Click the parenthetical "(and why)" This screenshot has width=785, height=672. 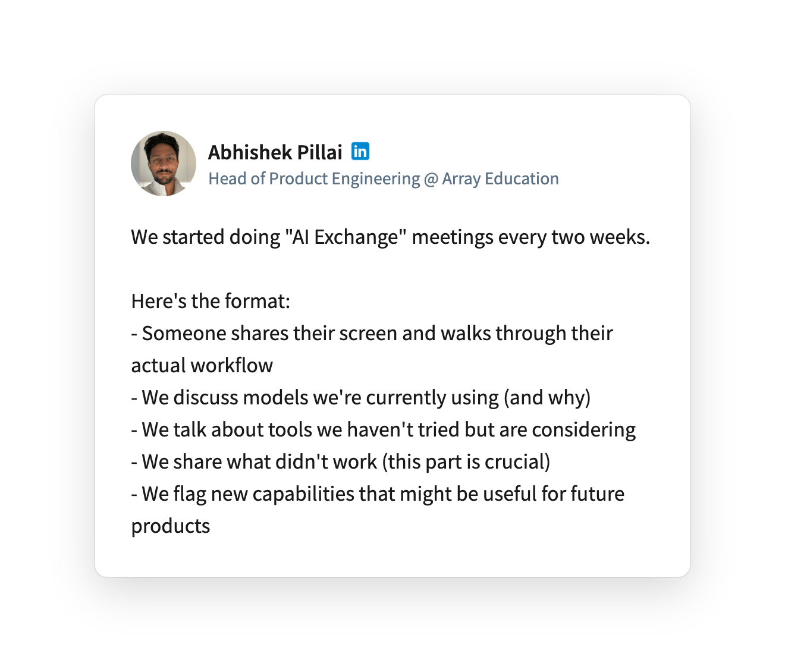point(547,397)
